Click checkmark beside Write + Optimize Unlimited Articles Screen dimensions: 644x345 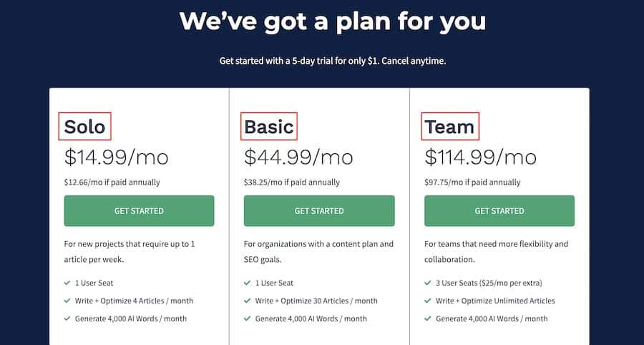pyautogui.click(x=428, y=301)
